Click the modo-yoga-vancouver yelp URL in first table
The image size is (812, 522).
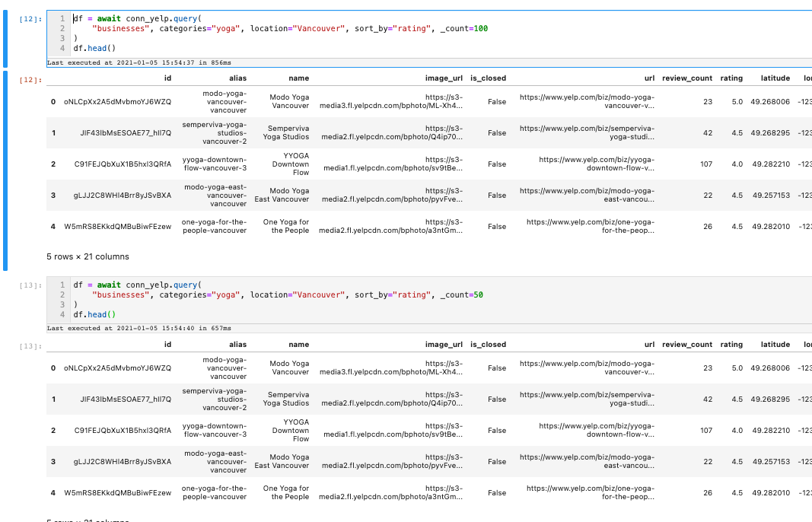(587, 101)
